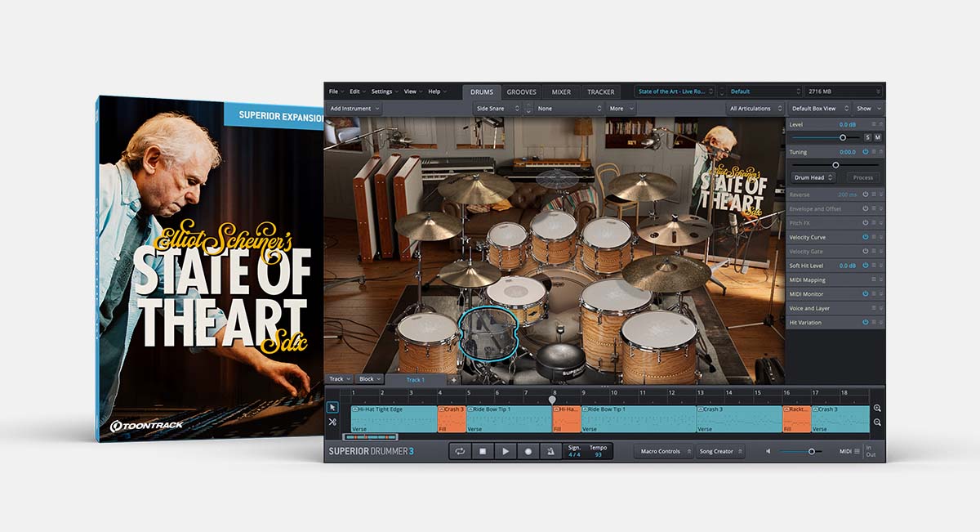
Task: Open MIDI Monitor menu icon
Action: 874,293
